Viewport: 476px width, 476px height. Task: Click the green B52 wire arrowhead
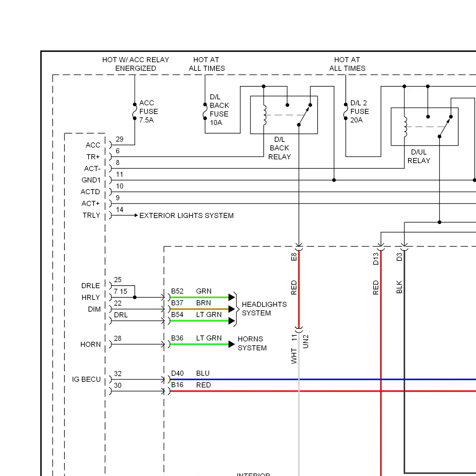(x=232, y=297)
